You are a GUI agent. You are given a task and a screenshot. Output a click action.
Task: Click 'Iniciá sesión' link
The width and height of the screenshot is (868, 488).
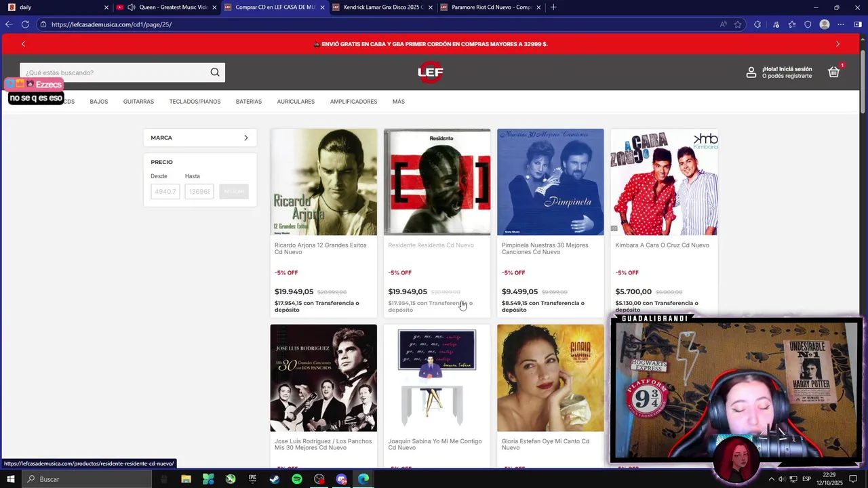pos(795,69)
